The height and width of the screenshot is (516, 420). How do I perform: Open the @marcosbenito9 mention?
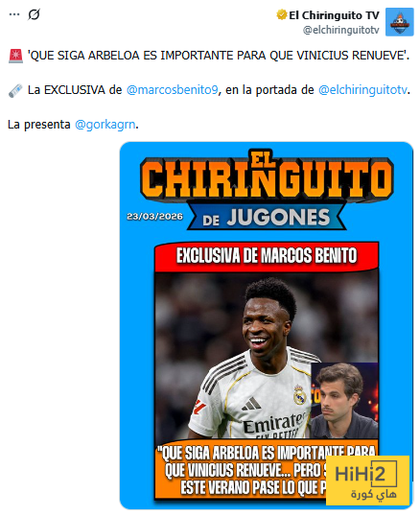pyautogui.click(x=172, y=90)
